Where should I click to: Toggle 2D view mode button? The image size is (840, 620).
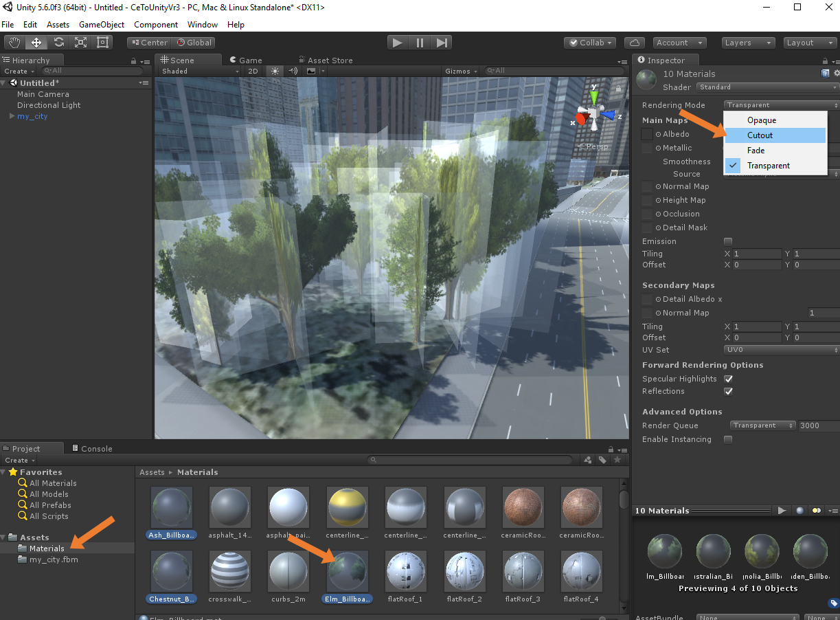(253, 71)
